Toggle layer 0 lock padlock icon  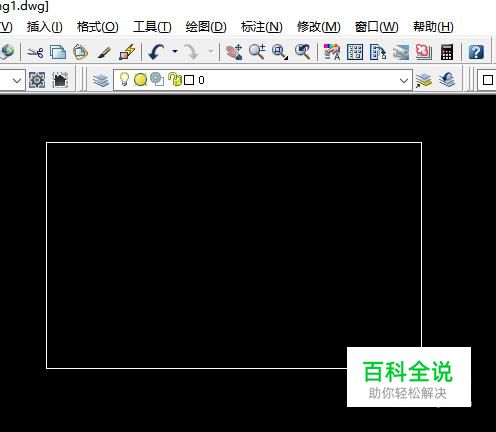(175, 79)
